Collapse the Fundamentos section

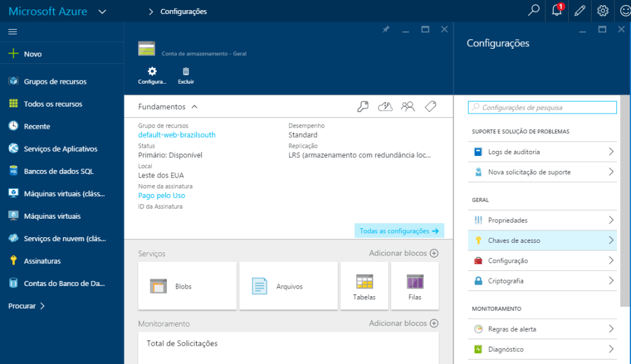click(x=194, y=107)
